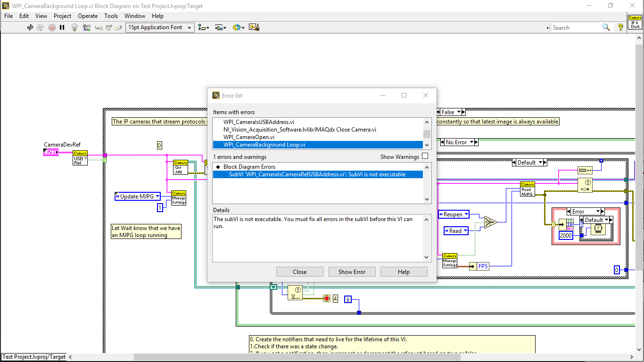
Task: Open the Distribute Objects dropdown
Action: click(x=221, y=27)
